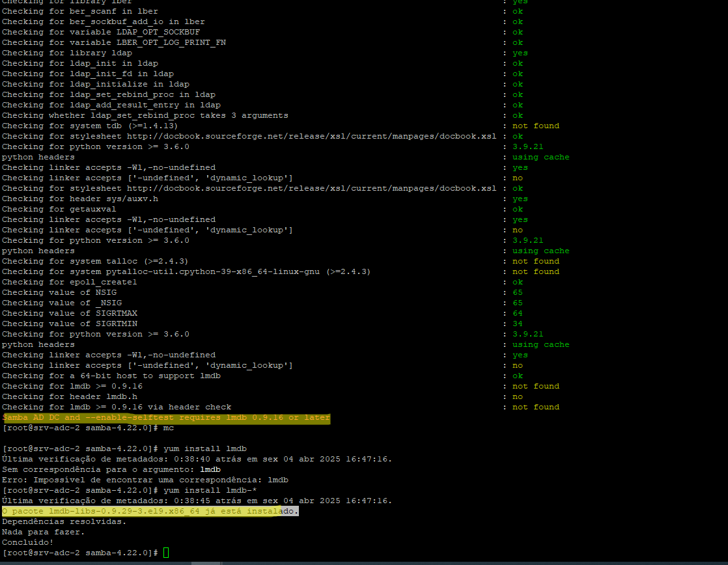Select the 'header sys/auxv.h' check line
Viewport: 728px width, 565px height.
[x=80, y=199]
